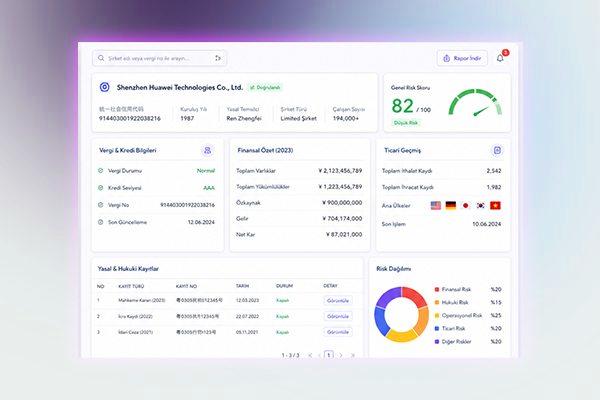Open the Ticari Geçmiş panel icon
Viewport: 600px width, 400px height.
[x=497, y=150]
